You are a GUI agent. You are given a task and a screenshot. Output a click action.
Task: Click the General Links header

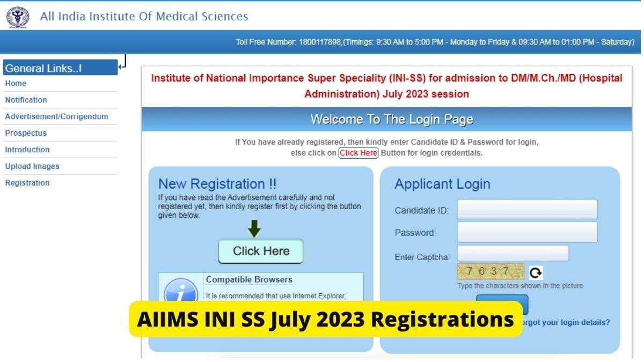pyautogui.click(x=60, y=68)
